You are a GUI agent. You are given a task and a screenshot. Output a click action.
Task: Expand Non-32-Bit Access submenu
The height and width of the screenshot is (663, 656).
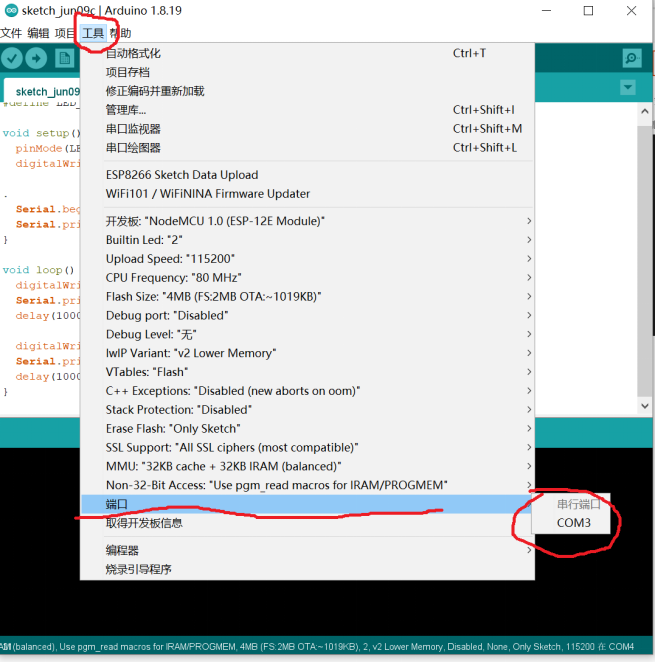[x=307, y=485]
